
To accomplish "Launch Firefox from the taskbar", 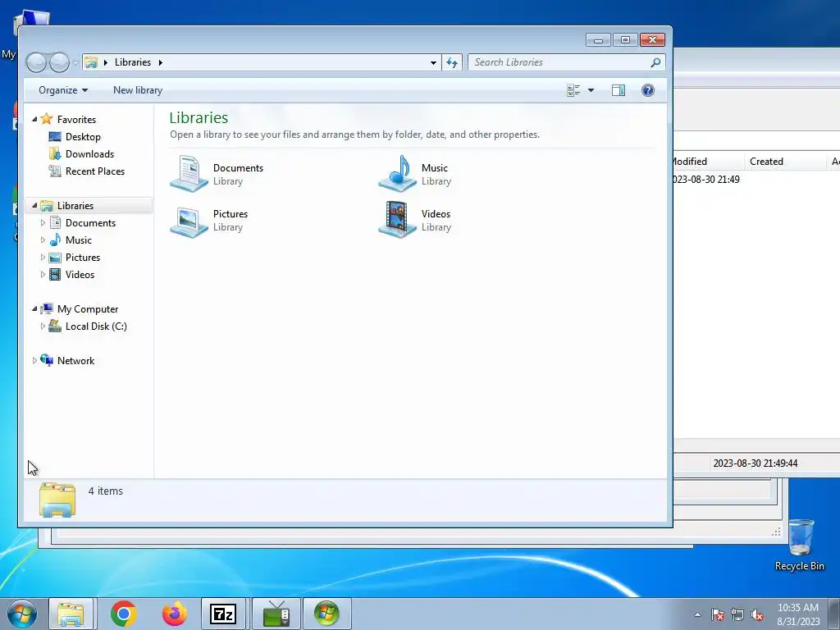I will pos(175,614).
